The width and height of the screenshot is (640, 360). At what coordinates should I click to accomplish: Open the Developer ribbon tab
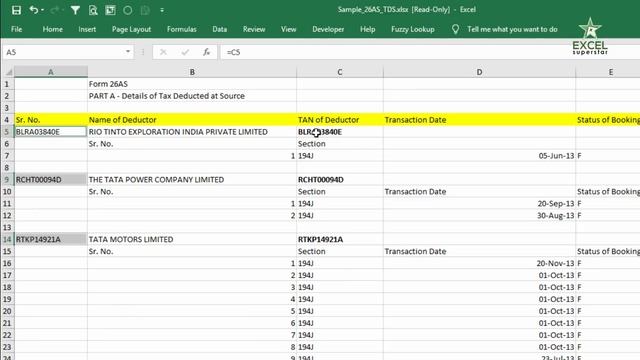point(328,29)
